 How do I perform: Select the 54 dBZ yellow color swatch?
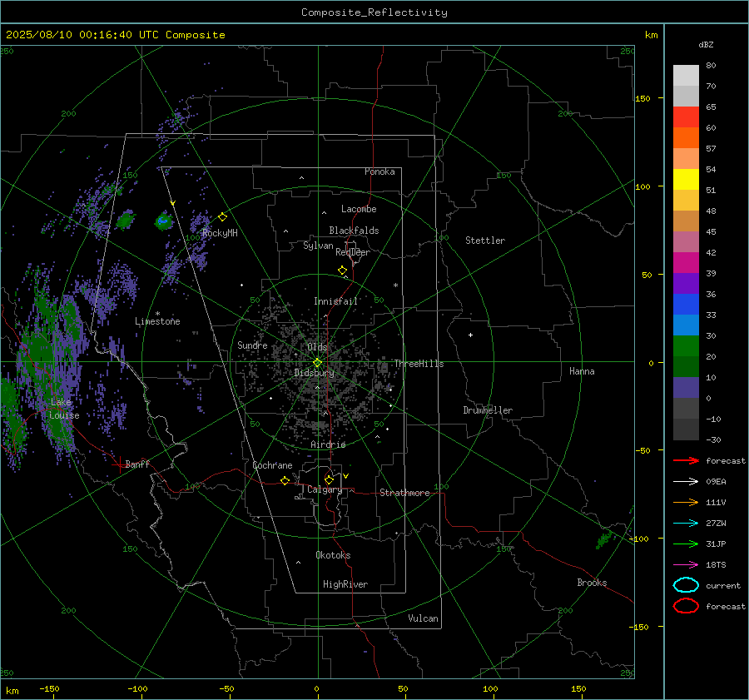pyautogui.click(x=686, y=180)
